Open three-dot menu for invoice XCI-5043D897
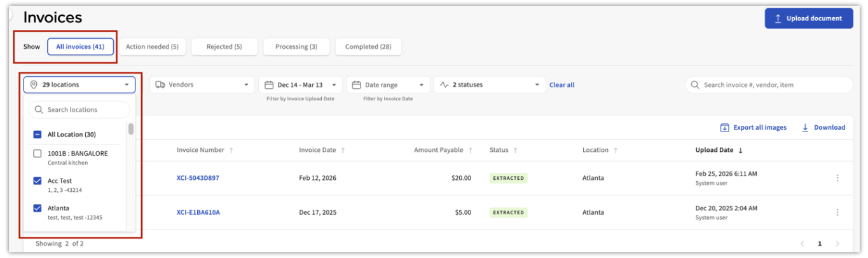Screen dimensions: 868x258 point(837,178)
